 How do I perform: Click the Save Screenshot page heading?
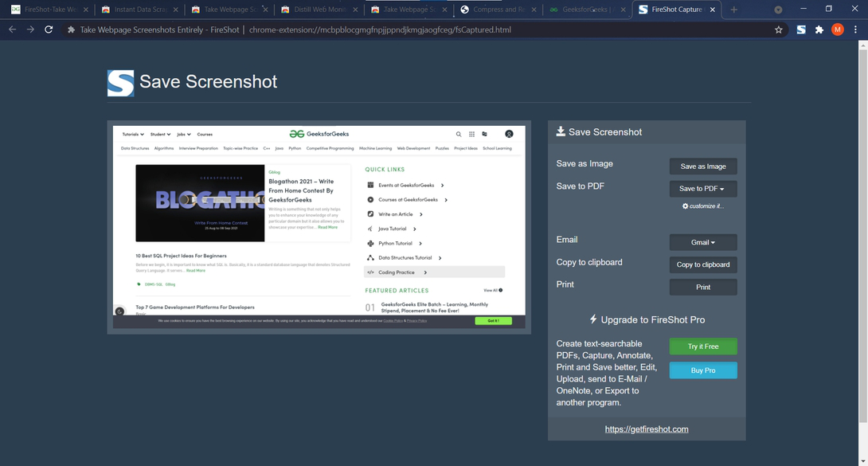click(x=208, y=81)
